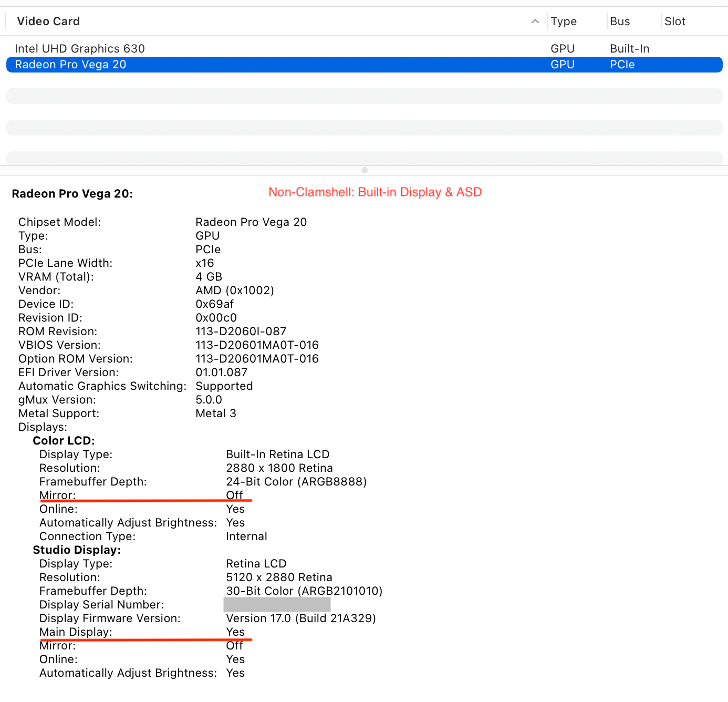
Task: Click the Revision ID value '0x00c0'
Action: click(x=216, y=318)
